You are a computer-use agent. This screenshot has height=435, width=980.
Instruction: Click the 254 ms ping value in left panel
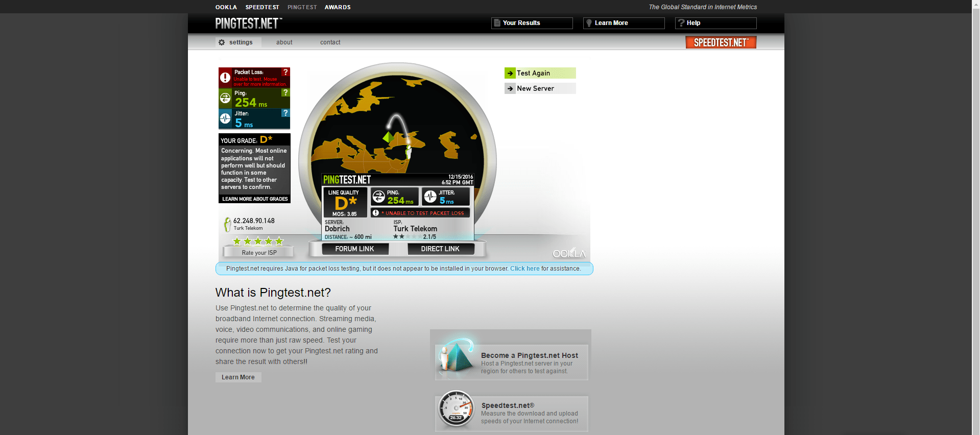(251, 103)
